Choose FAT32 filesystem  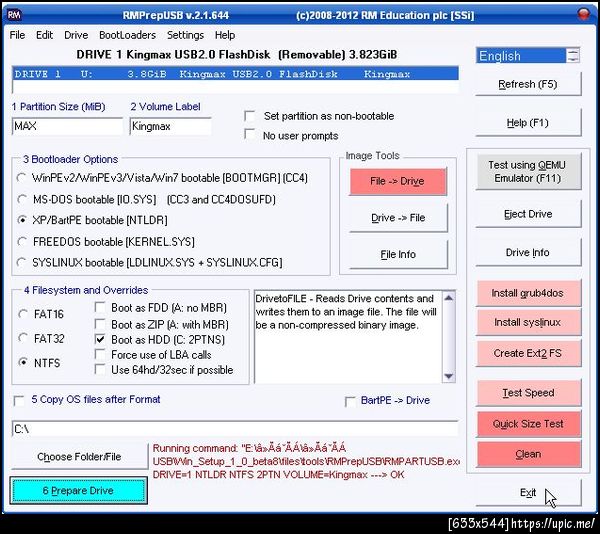coord(23,338)
